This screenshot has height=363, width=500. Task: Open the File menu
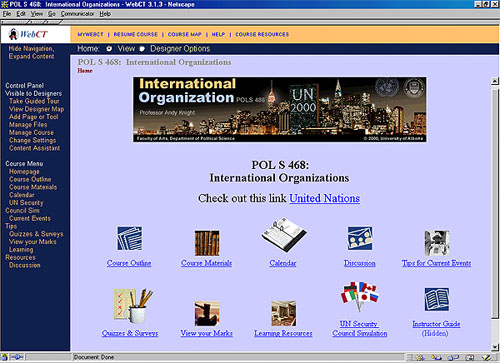click(x=7, y=14)
